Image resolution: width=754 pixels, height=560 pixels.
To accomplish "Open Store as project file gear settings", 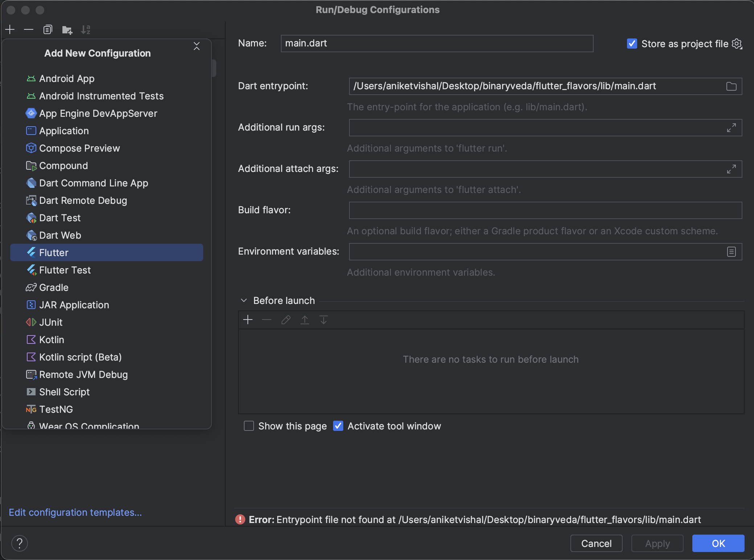I will tap(737, 44).
